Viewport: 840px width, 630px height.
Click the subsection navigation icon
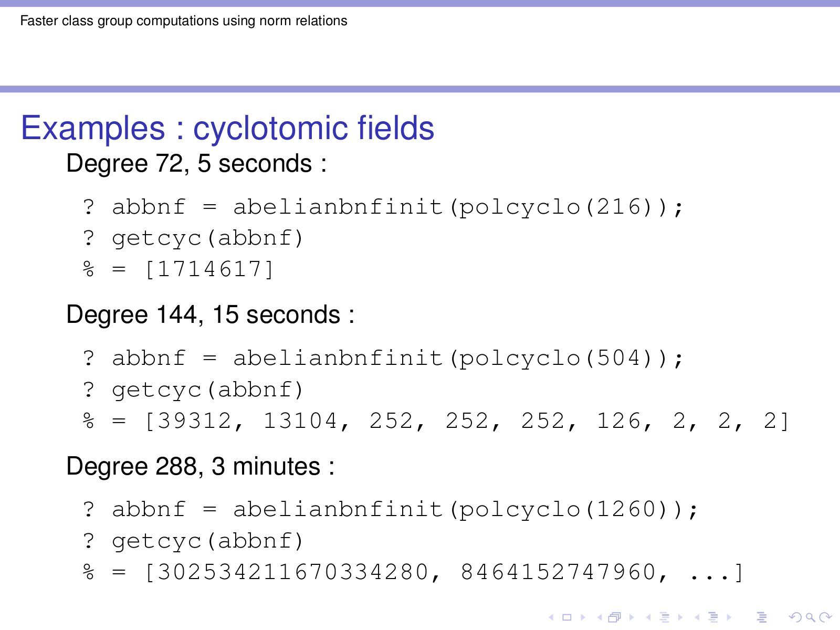click(664, 617)
